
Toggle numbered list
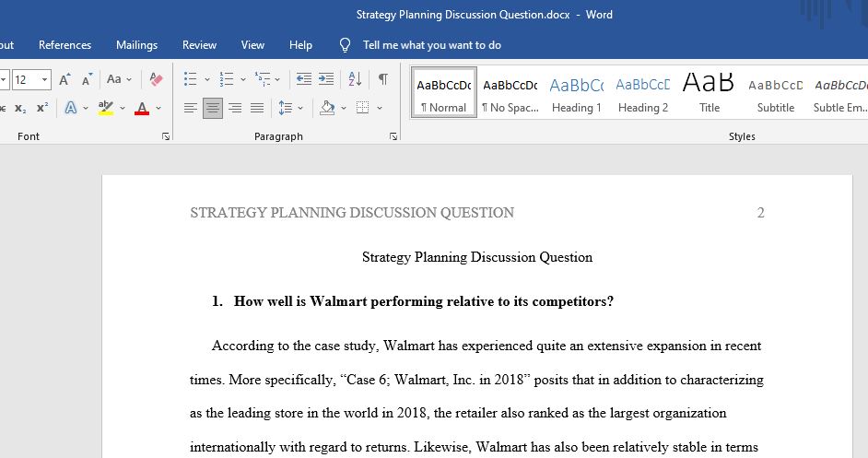coord(227,79)
